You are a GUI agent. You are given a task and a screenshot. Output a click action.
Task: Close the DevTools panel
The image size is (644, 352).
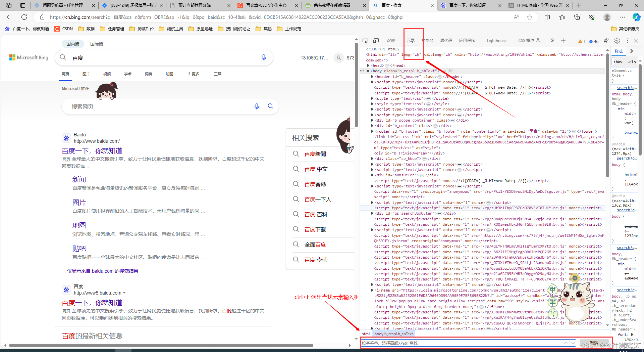click(x=636, y=41)
